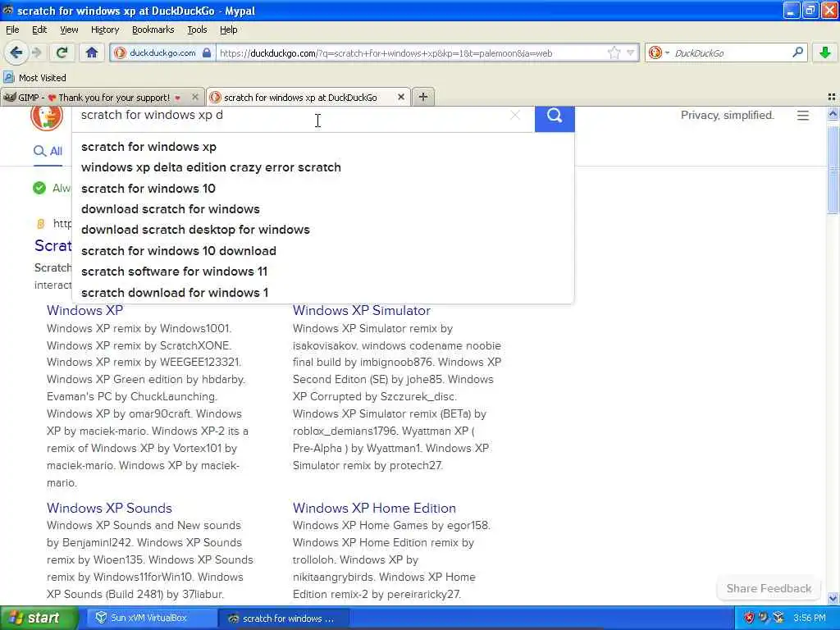Open the Tools menu

tap(197, 30)
